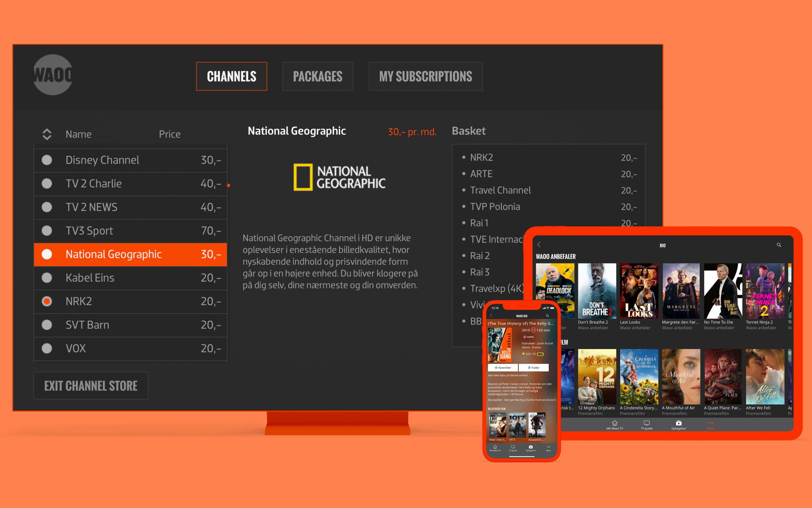This screenshot has height=508, width=812.
Task: Open A Cinderella Story poster
Action: [639, 377]
